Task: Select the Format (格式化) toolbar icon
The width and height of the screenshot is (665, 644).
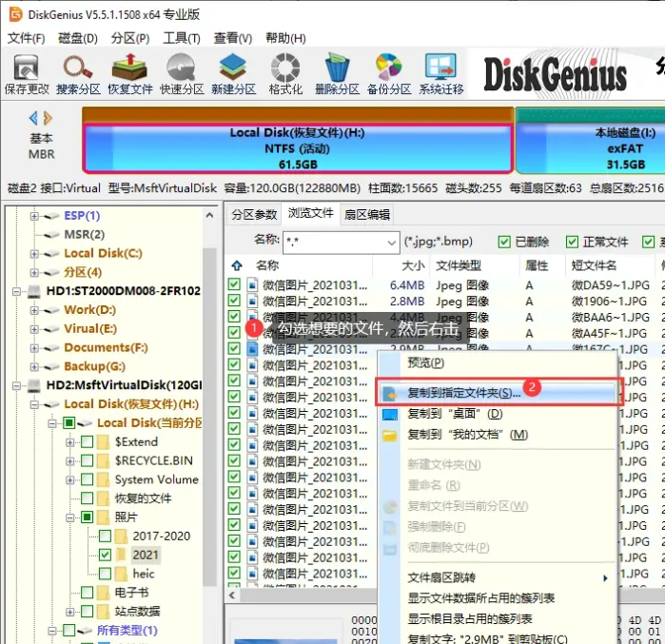Action: pos(285,74)
